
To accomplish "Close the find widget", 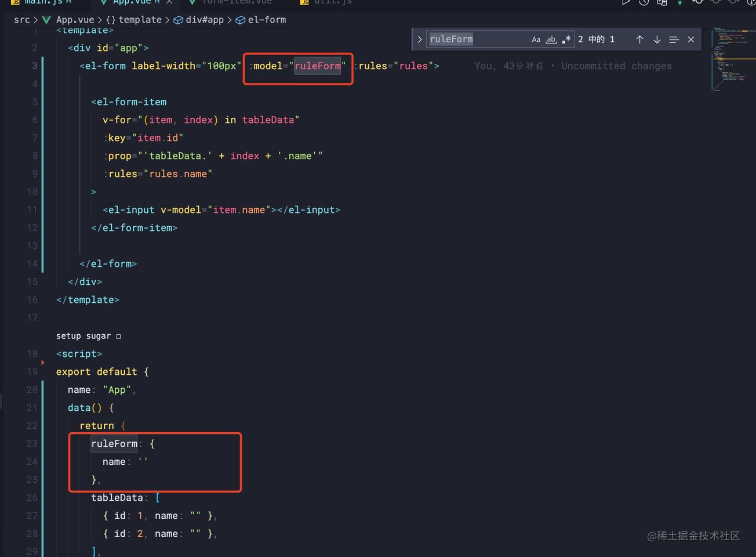I will point(690,39).
